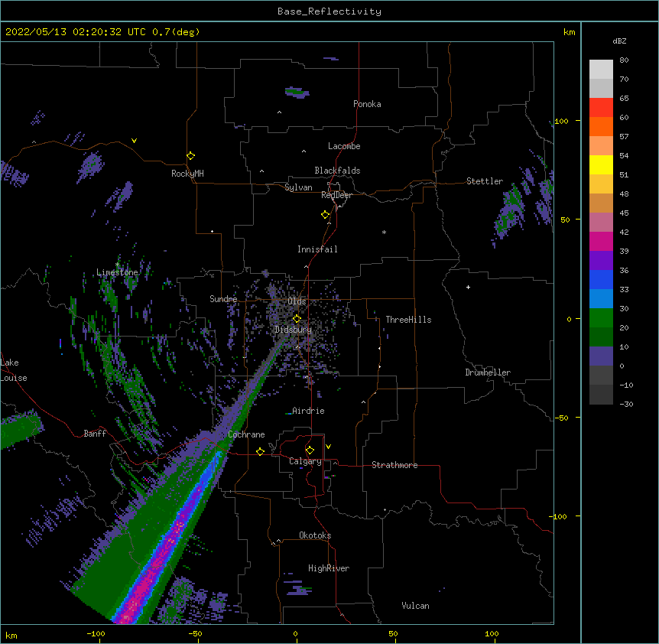Click the x-axis tick label 50
This screenshot has height=644, width=659.
coord(393,633)
